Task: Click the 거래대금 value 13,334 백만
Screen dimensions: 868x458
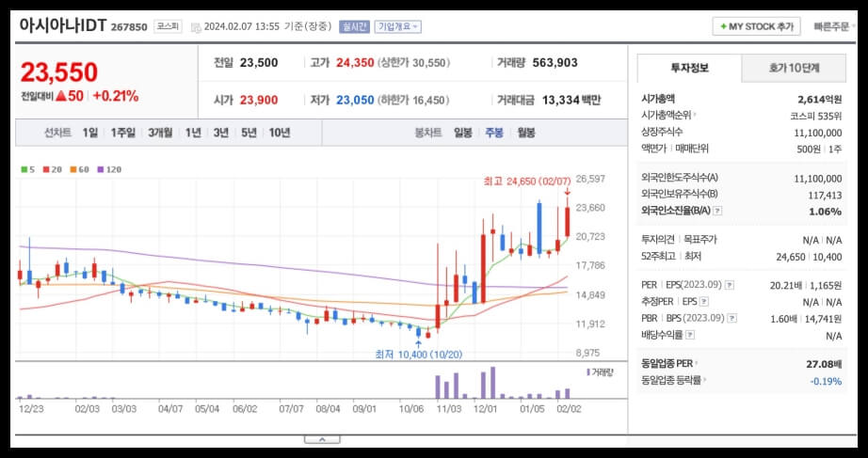Action: 571,100
